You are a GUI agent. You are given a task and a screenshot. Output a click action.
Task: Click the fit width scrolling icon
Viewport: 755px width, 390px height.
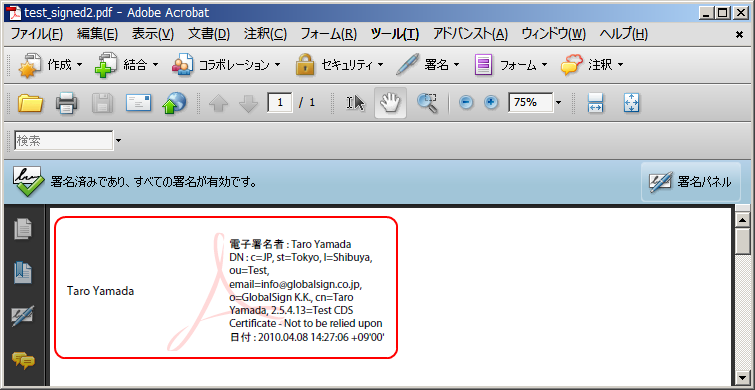tap(596, 103)
